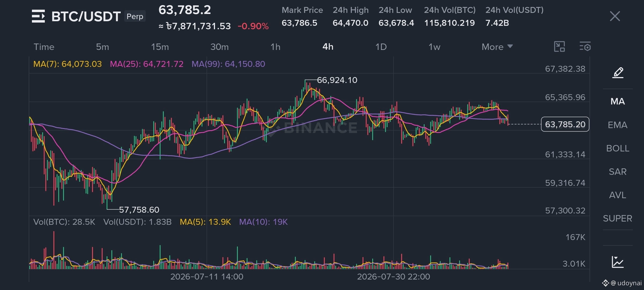Toggle the AVL indicator
The width and height of the screenshot is (644, 290).
pos(618,195)
